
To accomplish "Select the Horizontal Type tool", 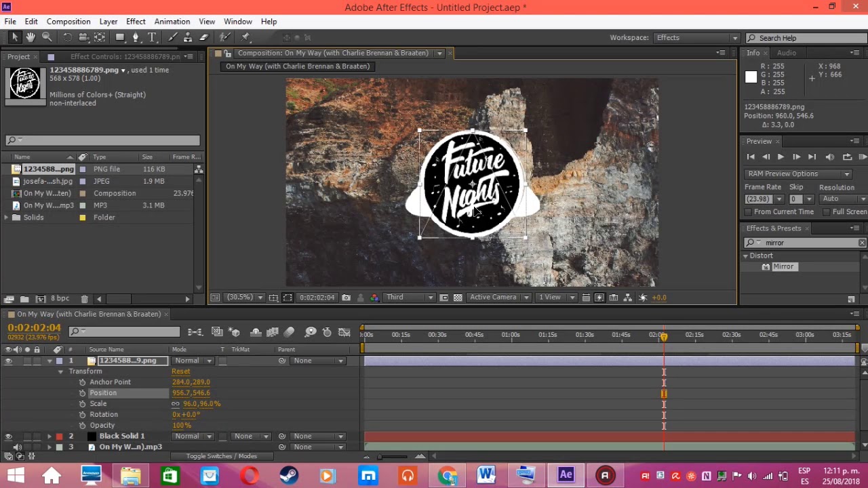I will click(152, 37).
